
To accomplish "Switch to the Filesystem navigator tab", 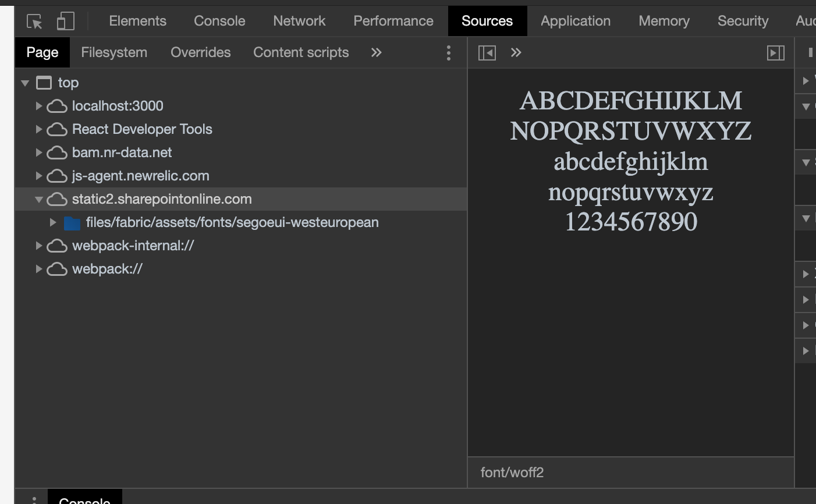I will (114, 52).
